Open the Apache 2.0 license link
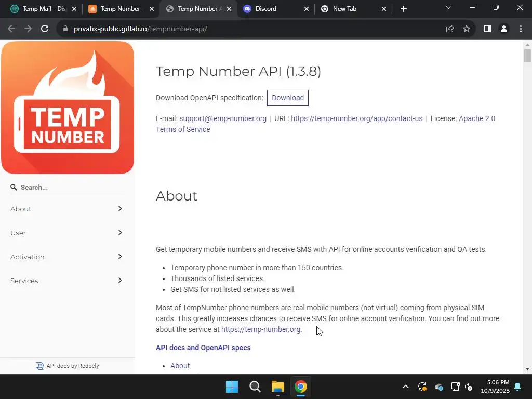The image size is (532, 399). click(477, 118)
